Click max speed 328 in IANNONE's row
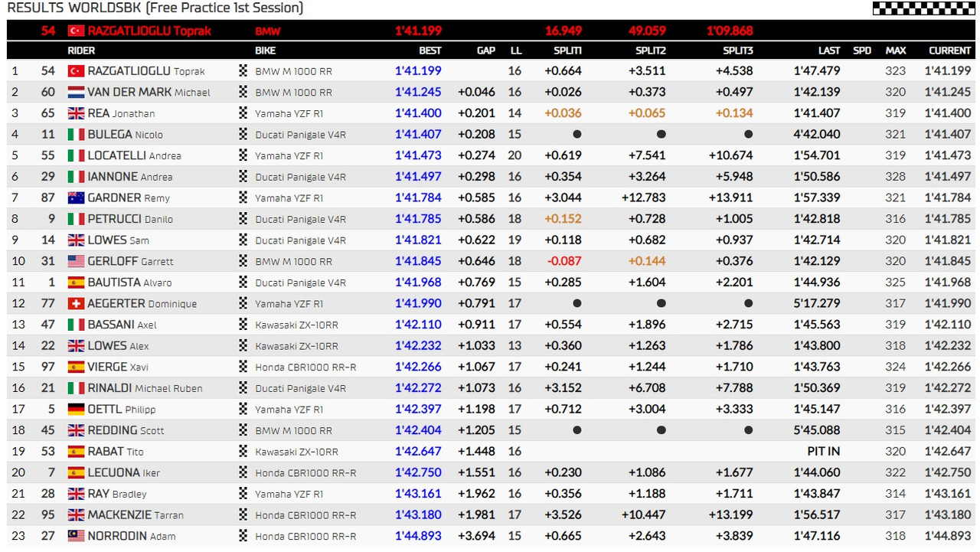The height and width of the screenshot is (552, 980). 896,177
